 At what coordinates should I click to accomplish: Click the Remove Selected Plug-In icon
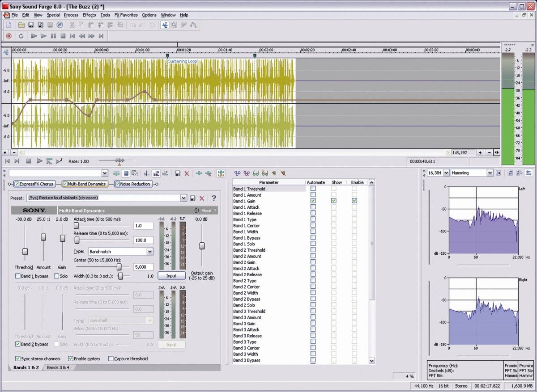209,173
